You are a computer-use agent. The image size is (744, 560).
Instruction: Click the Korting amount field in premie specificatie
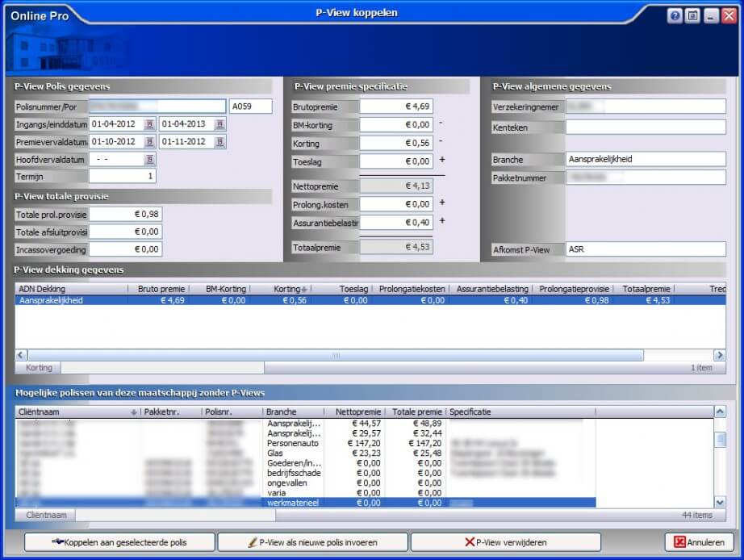pyautogui.click(x=396, y=143)
